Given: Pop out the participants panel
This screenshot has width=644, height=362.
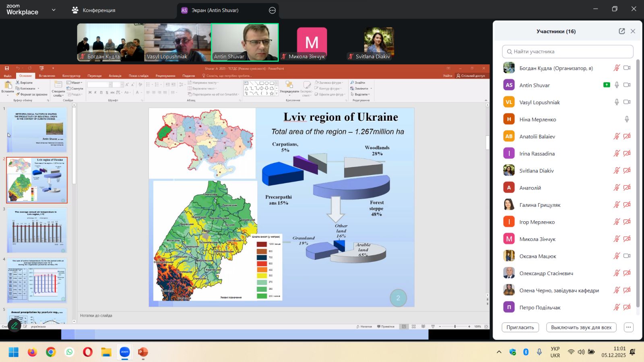Looking at the screenshot, I should (621, 31).
